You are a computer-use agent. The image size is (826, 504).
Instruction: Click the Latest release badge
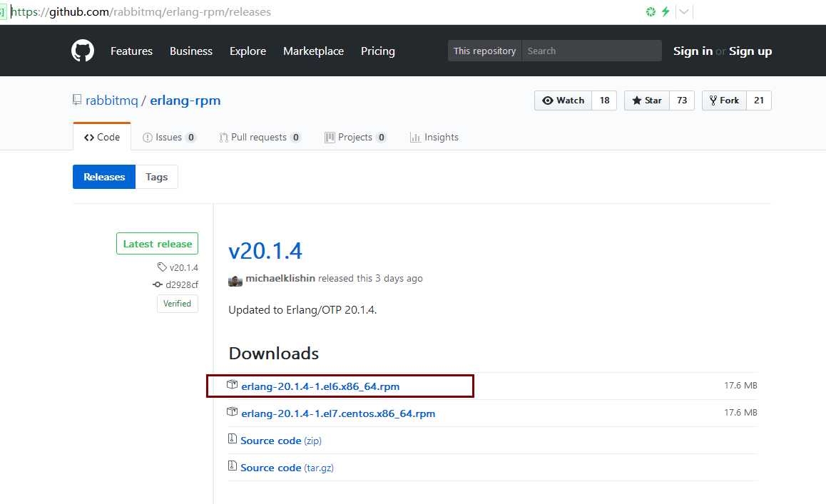(x=157, y=243)
